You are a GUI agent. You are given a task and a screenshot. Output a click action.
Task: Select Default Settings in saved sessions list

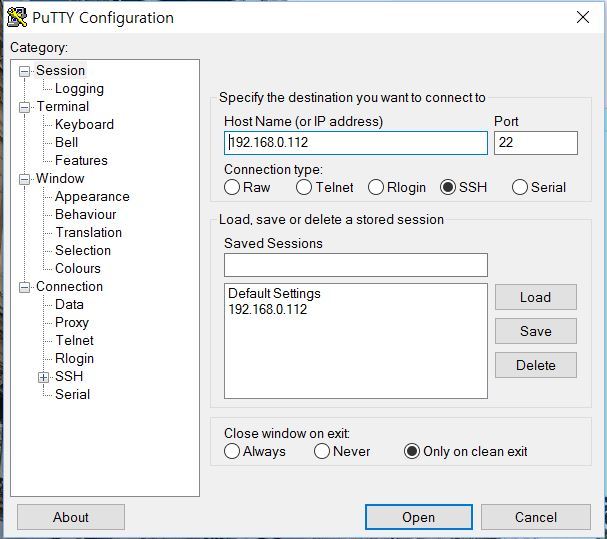(x=274, y=294)
